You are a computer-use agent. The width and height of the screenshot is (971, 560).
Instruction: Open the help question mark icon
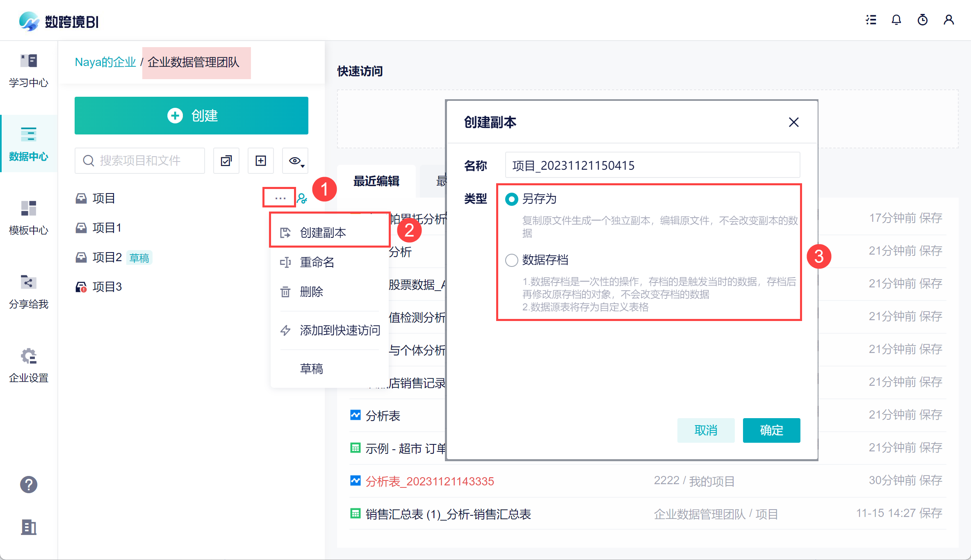pyautogui.click(x=29, y=485)
